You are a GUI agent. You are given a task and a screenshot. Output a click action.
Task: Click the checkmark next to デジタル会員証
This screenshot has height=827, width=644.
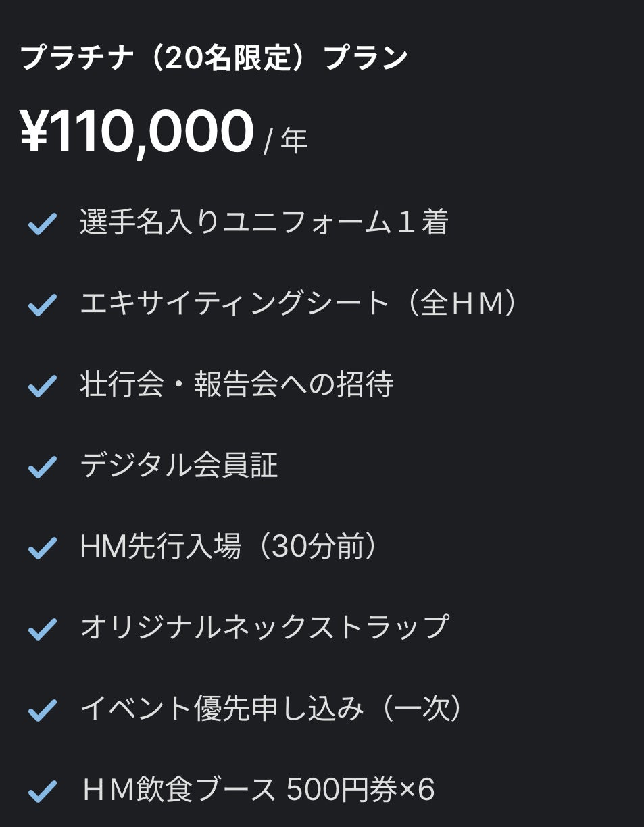(42, 468)
